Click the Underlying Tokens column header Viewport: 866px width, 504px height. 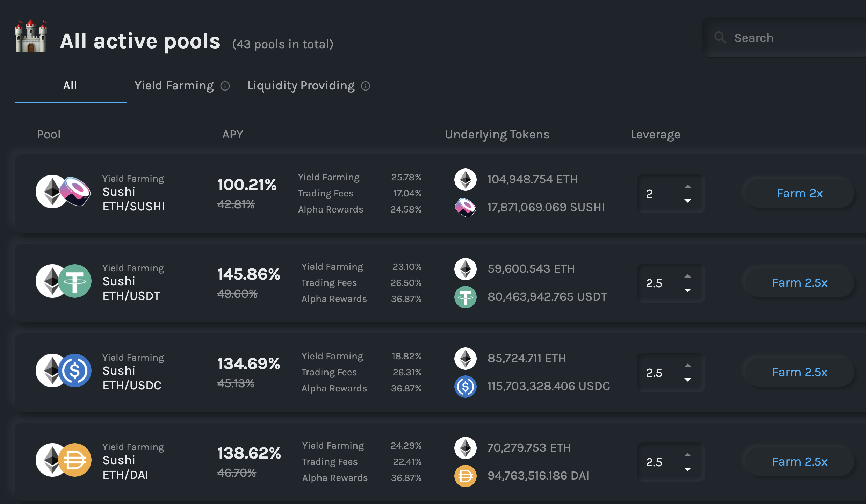click(x=497, y=135)
